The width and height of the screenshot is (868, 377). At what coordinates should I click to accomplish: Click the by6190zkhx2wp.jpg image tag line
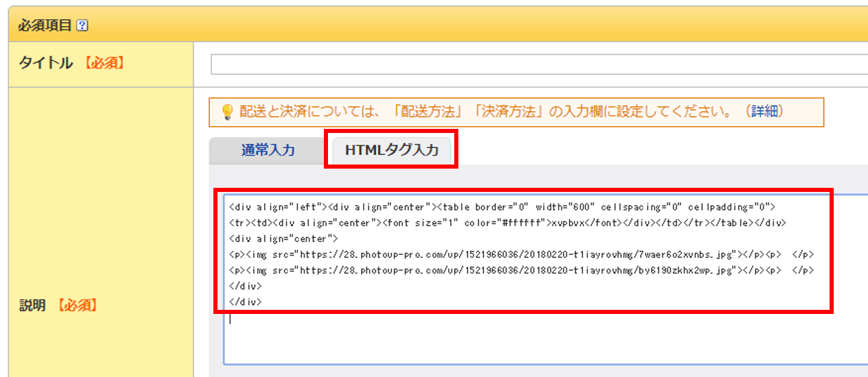click(521, 270)
